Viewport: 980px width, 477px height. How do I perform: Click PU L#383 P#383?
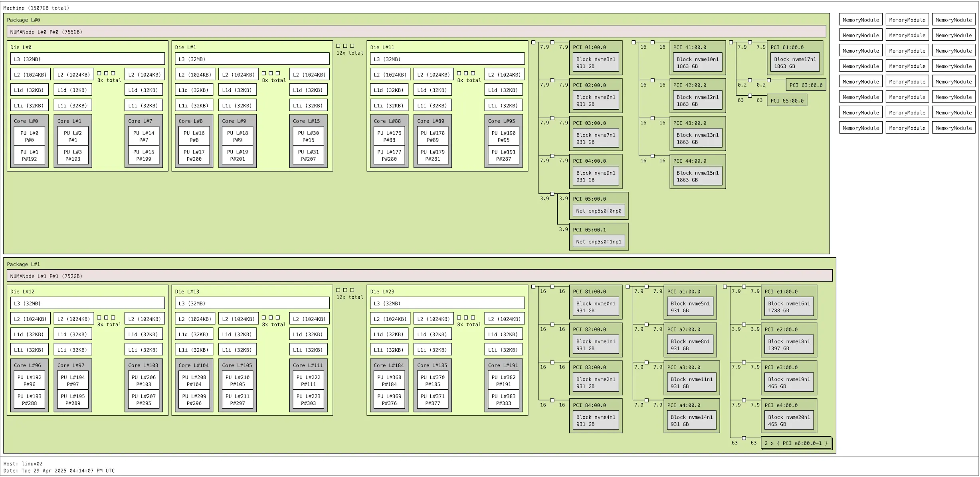pyautogui.click(x=504, y=400)
